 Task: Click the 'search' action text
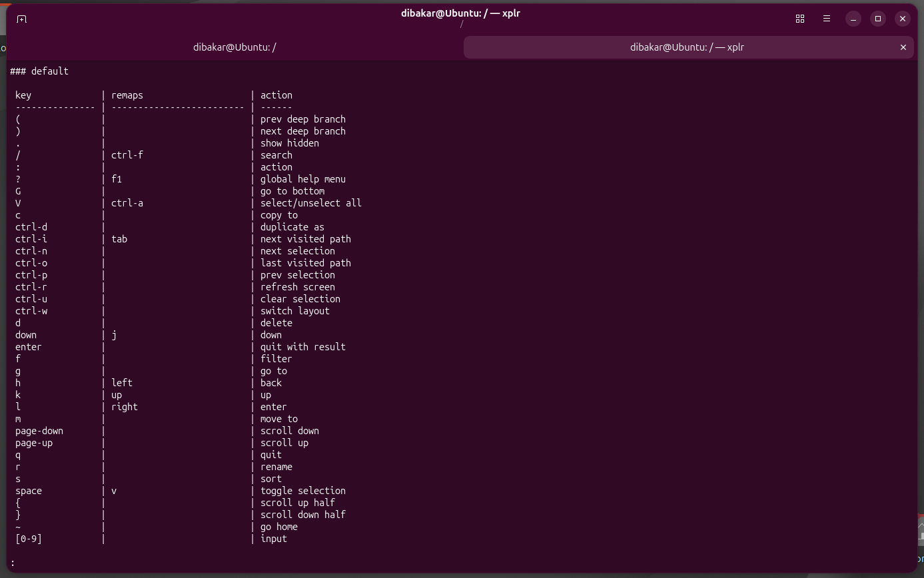(276, 155)
